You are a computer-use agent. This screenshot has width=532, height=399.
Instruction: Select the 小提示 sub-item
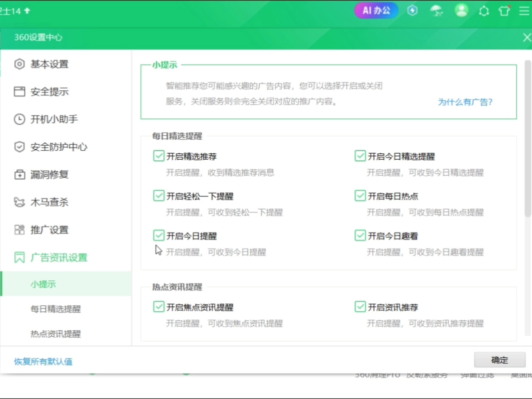point(66,284)
